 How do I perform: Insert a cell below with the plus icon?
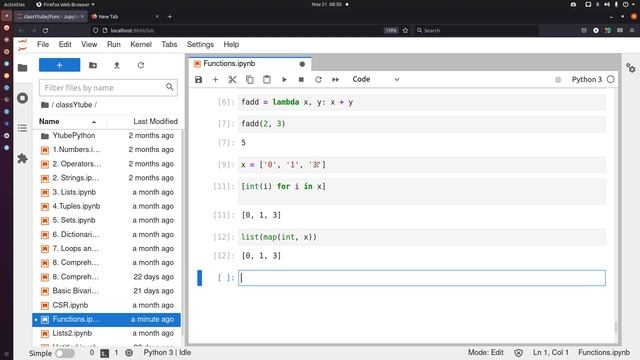pos(216,80)
